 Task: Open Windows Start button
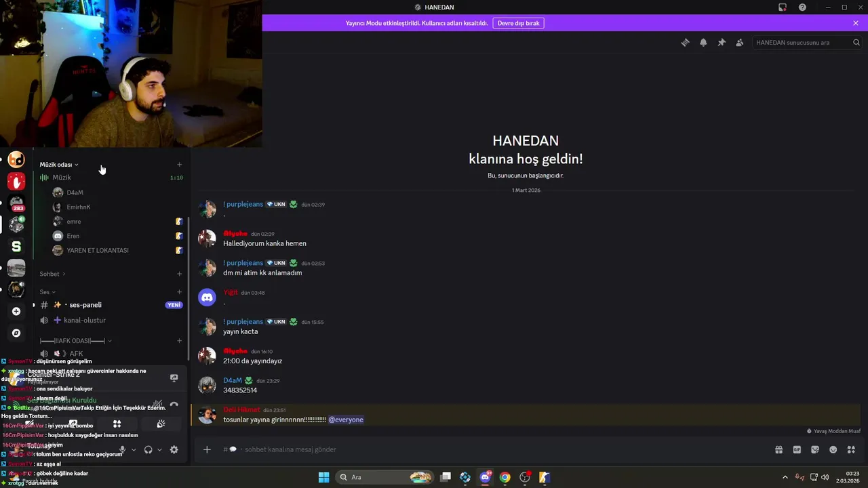coord(323,477)
